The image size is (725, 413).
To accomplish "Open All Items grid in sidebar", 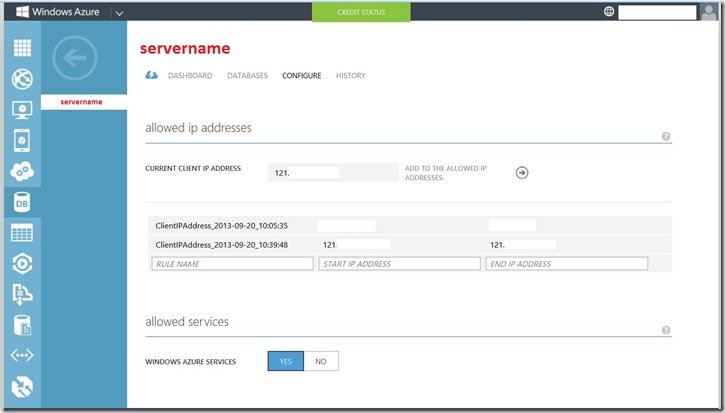I will tap(21, 47).
